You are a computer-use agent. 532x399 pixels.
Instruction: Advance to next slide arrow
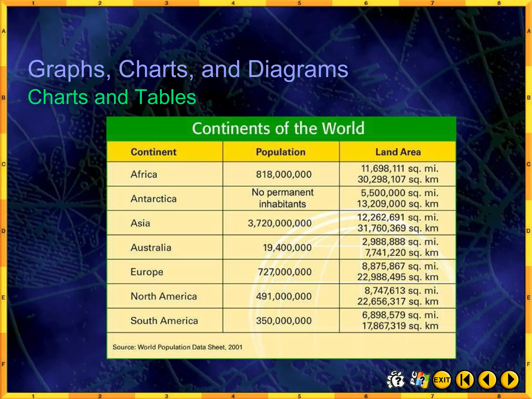(x=510, y=380)
